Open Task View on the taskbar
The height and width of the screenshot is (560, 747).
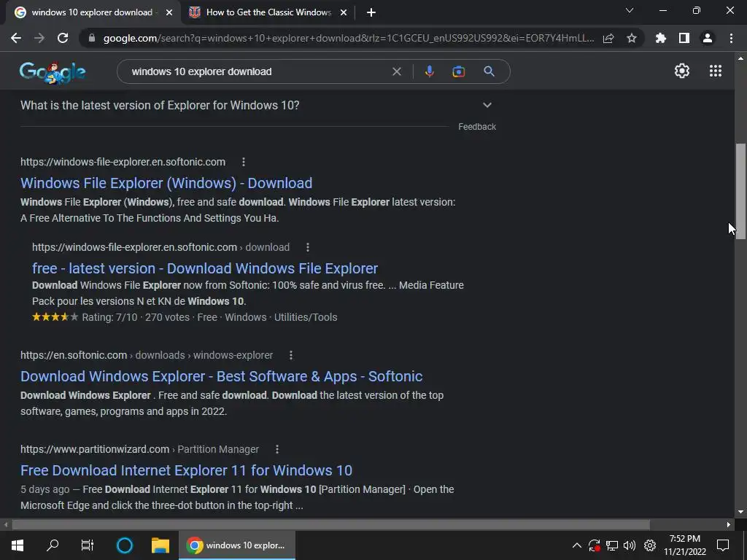pyautogui.click(x=88, y=545)
